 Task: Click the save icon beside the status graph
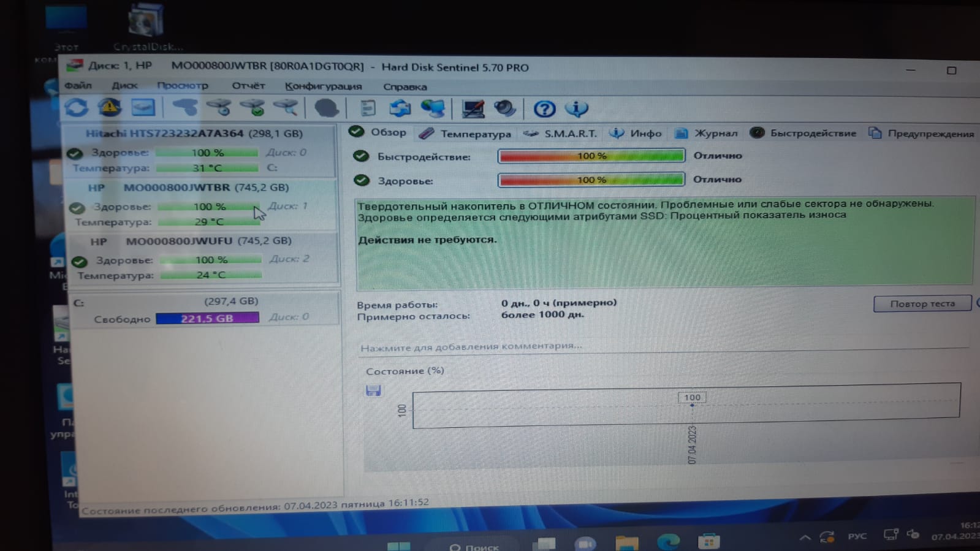[x=373, y=390]
